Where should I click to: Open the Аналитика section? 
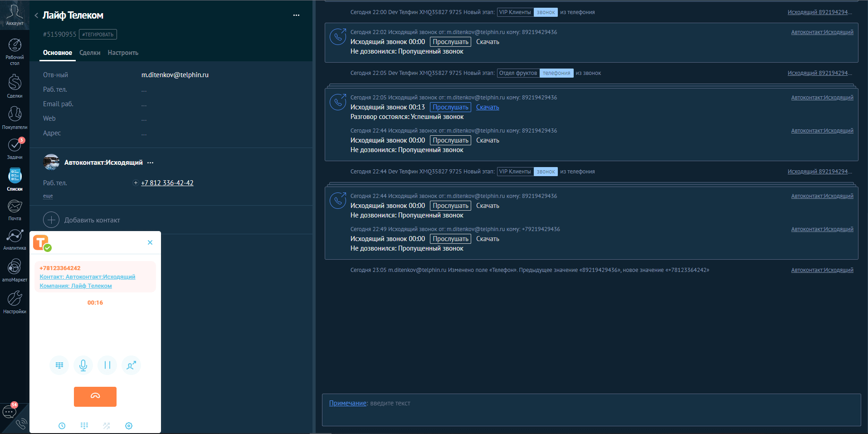click(15, 239)
